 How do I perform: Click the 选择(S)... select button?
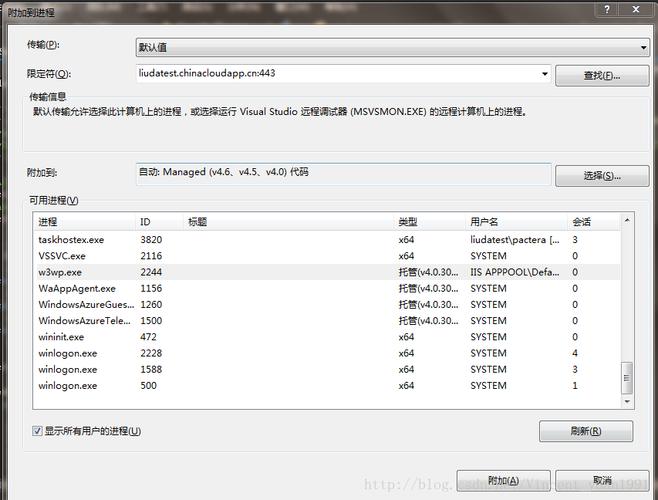coord(602,176)
